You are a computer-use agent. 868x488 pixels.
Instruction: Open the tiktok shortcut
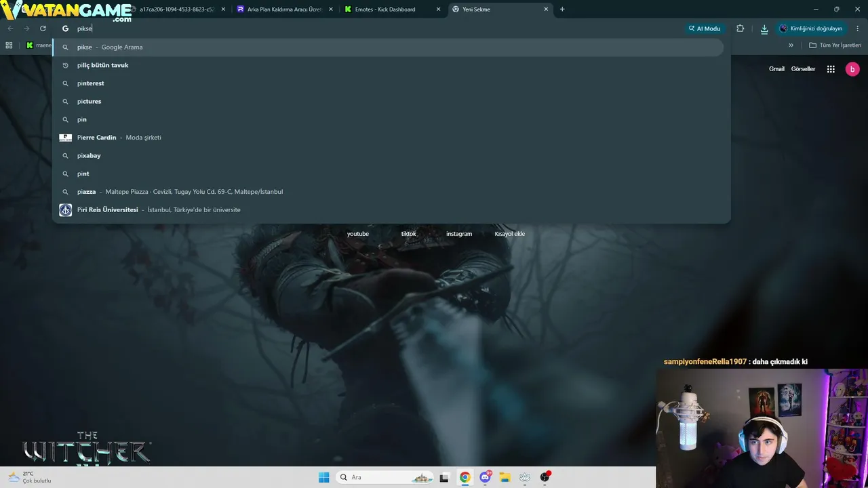(x=408, y=234)
